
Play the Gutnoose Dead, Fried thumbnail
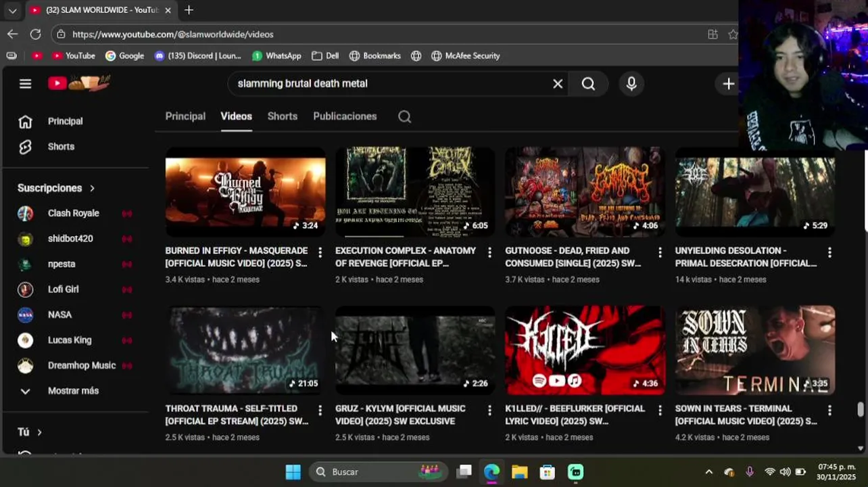click(x=585, y=192)
